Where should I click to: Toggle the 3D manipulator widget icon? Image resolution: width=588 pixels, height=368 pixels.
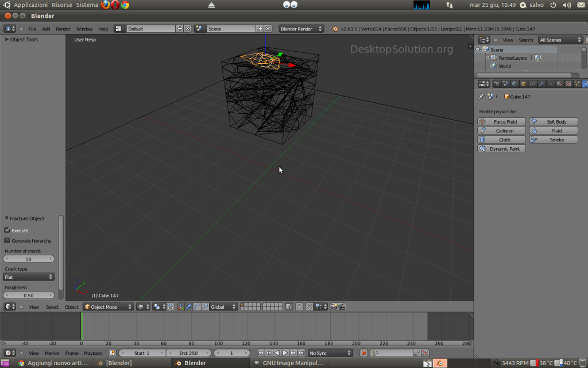point(180,307)
